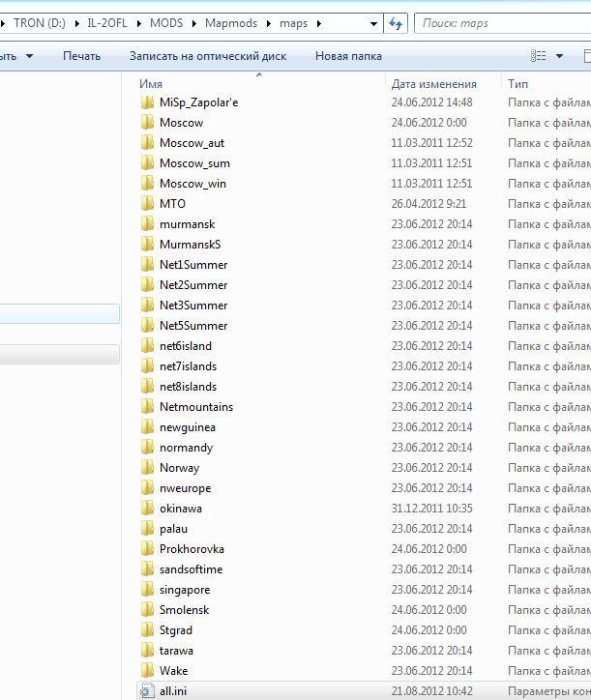Screen dimensions: 591x700
Task: Select the tarawa folder name
Action: (x=176, y=651)
